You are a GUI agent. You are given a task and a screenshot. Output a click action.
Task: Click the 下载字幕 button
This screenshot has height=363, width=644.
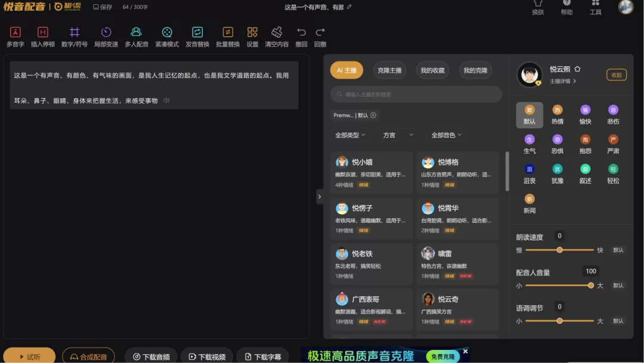click(262, 356)
